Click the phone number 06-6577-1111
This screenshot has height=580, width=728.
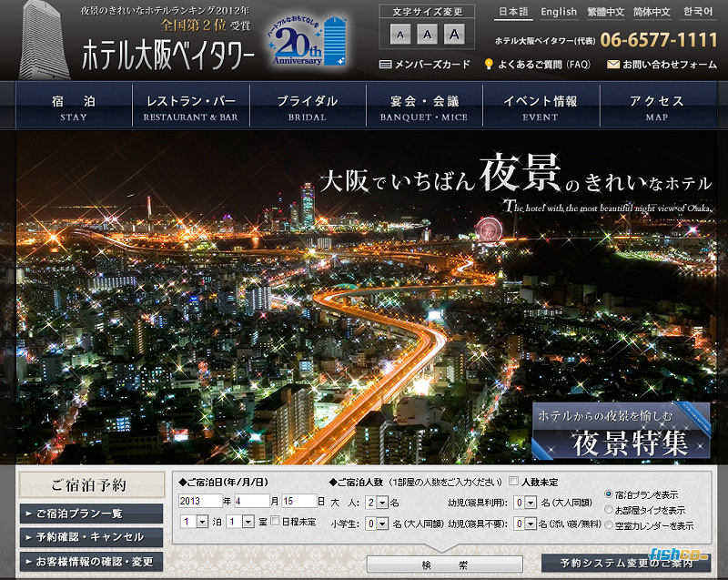[659, 40]
